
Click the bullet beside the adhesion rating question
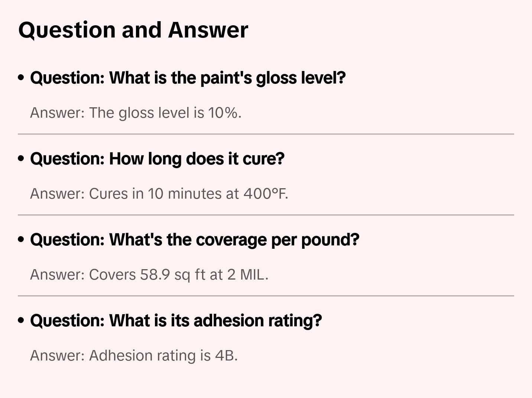point(21,320)
